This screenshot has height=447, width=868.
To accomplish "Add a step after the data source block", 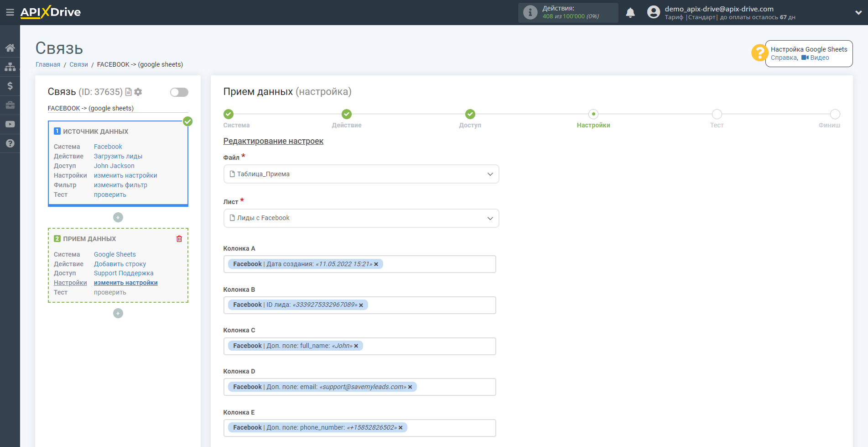I will click(118, 217).
